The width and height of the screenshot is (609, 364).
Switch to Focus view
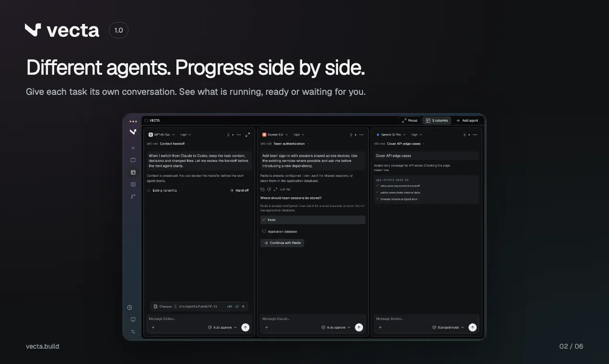click(x=410, y=121)
